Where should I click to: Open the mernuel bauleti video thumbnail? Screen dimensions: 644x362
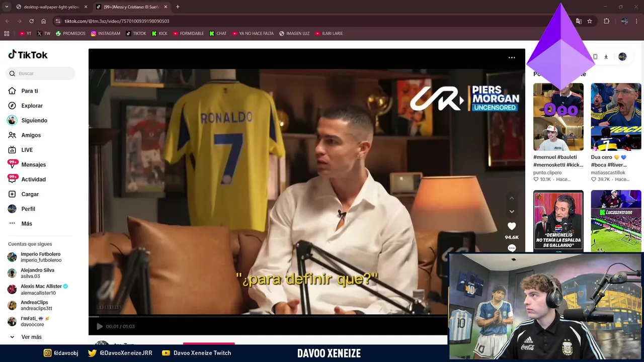point(558,117)
